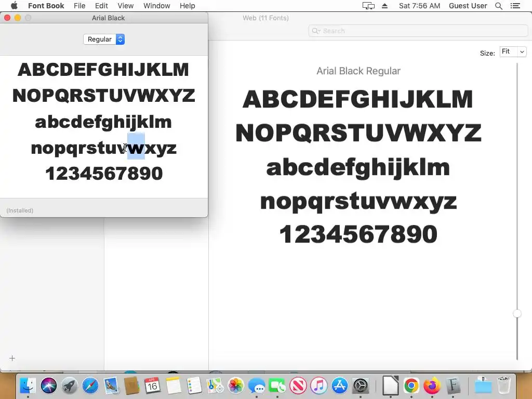
Task: Open Google Chrome from the dock
Action: (x=411, y=385)
